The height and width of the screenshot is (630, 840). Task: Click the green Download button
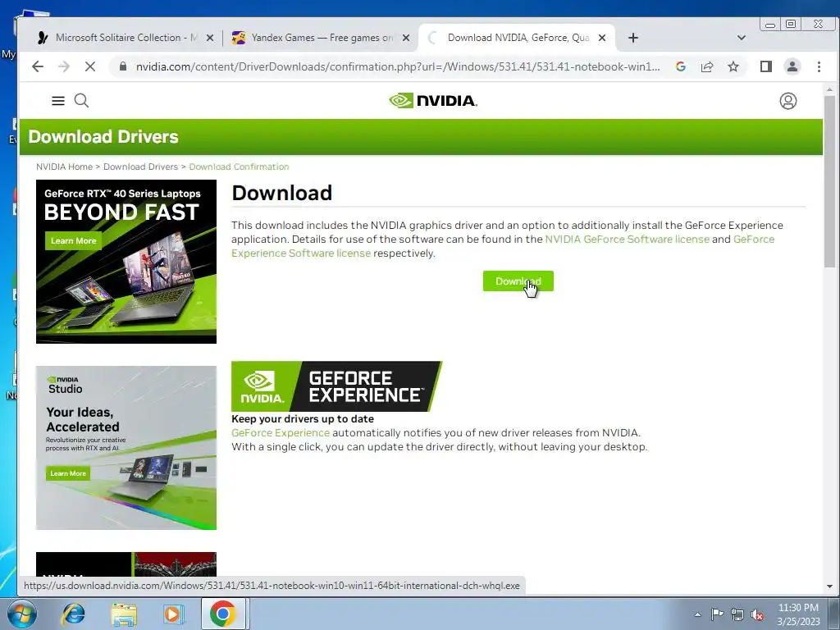[x=518, y=281]
